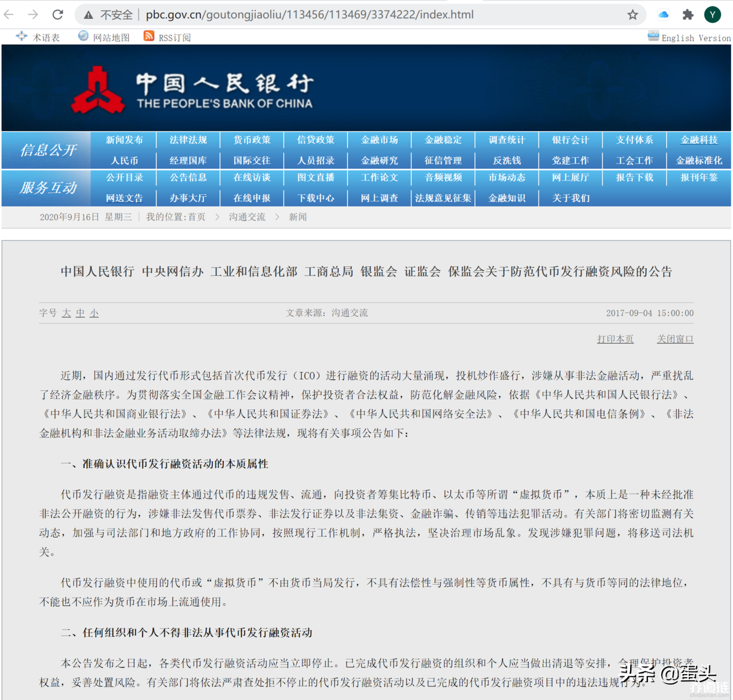The width and height of the screenshot is (733, 700).
Task: Open 反洗钱 menu item
Action: pyautogui.click(x=507, y=161)
